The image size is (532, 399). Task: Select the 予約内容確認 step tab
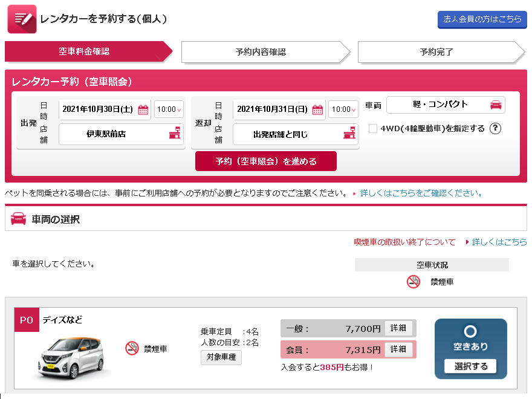[261, 52]
